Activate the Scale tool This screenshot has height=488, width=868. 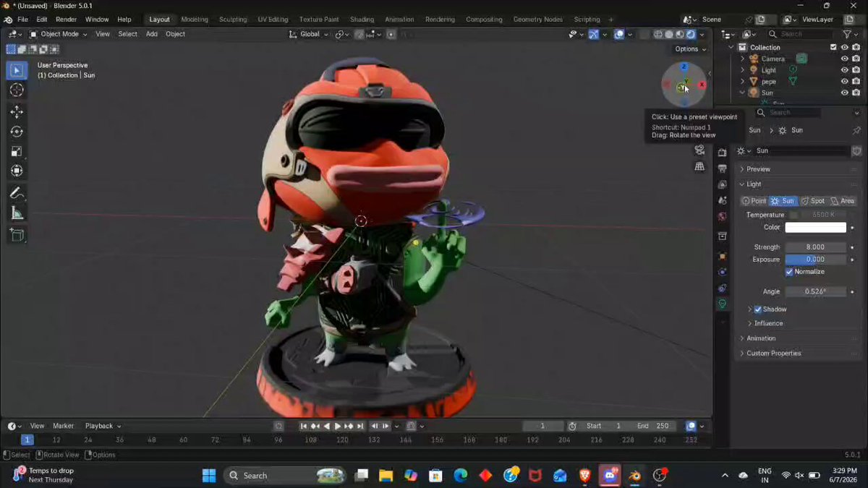(17, 151)
